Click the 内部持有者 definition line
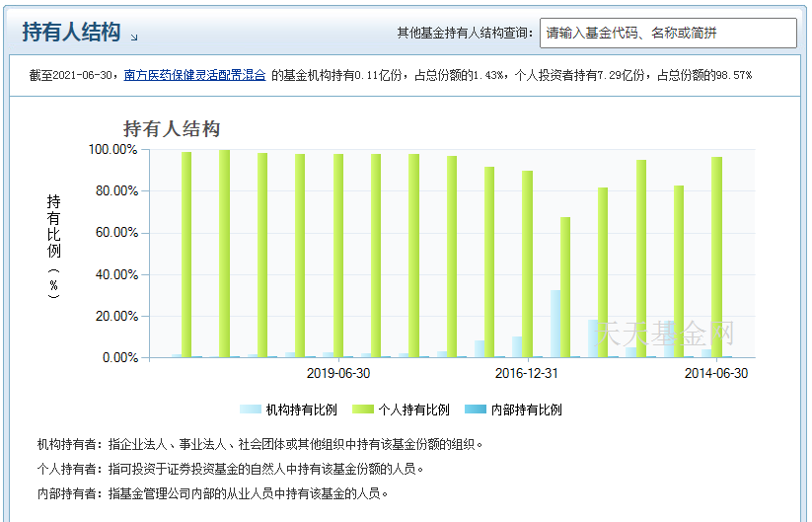 (212, 493)
